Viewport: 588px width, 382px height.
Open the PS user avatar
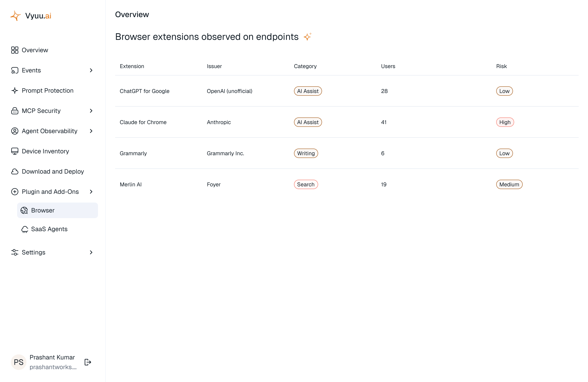18,362
